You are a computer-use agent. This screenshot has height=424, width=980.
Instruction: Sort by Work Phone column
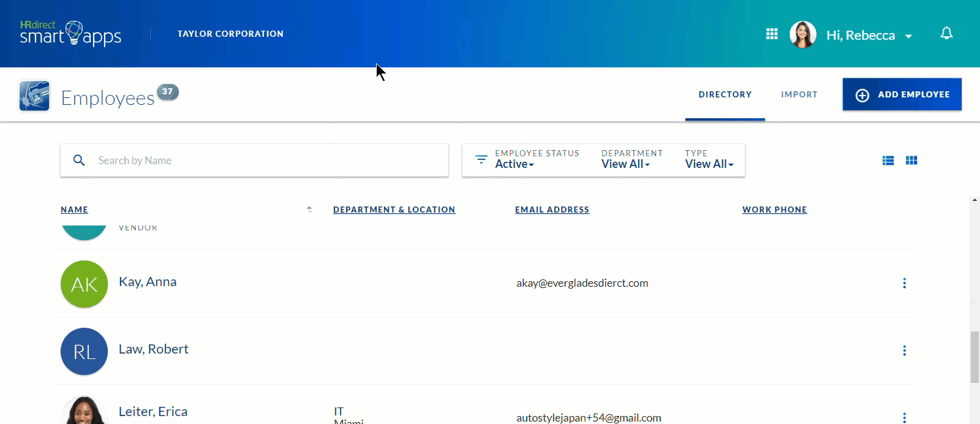(774, 210)
